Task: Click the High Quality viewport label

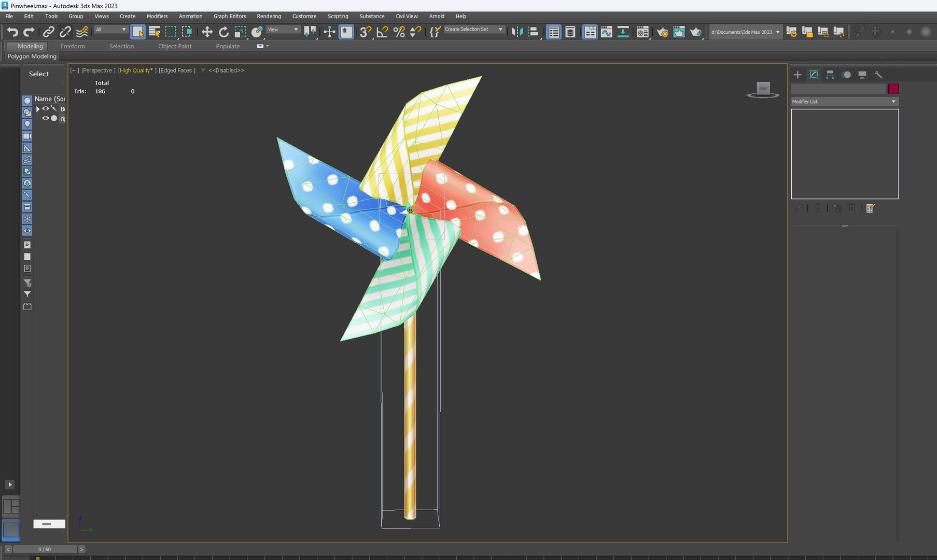Action: pyautogui.click(x=136, y=71)
